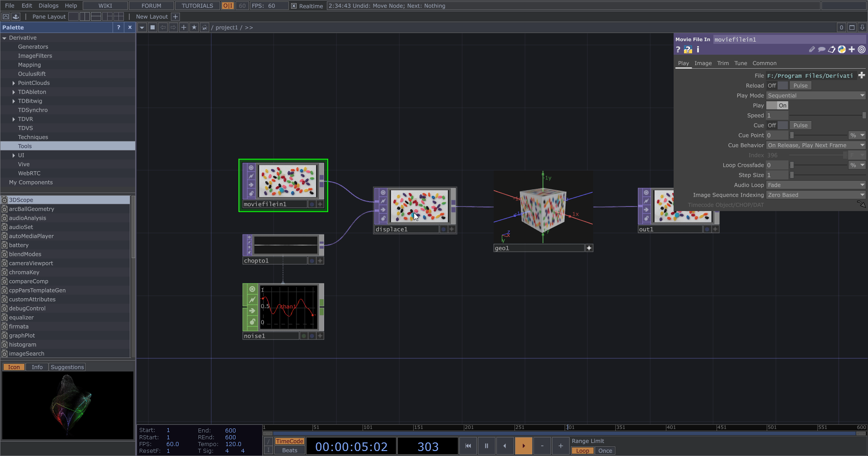Toggle the Realtime checkbox
The height and width of the screenshot is (456, 868).
[x=294, y=6]
